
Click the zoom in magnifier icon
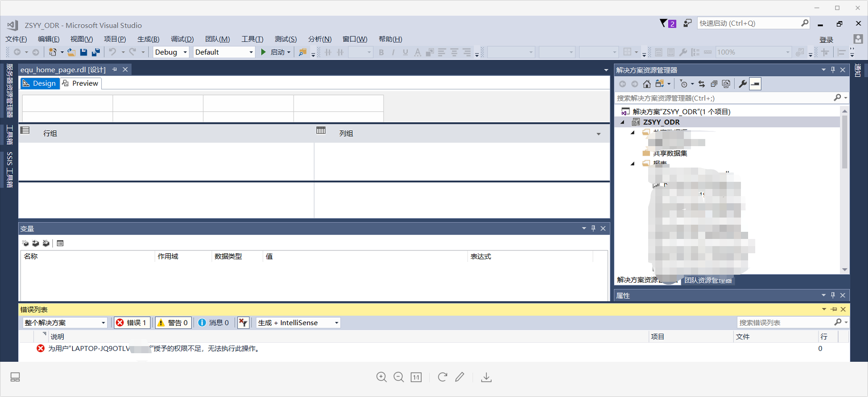click(x=382, y=377)
